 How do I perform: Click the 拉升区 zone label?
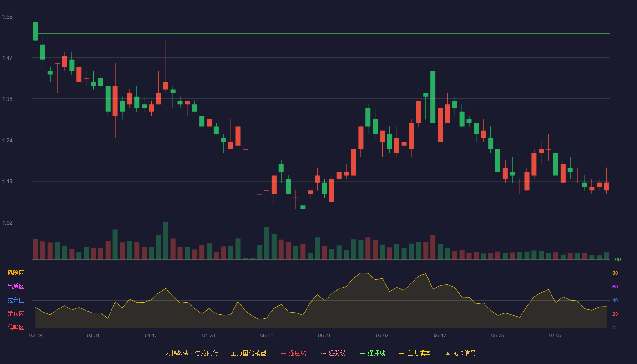pos(15,300)
